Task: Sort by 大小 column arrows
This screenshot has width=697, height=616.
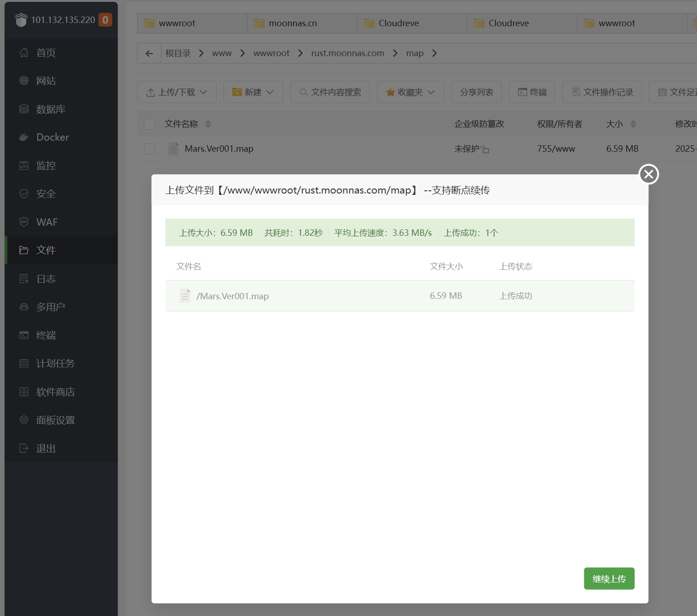Action: [x=633, y=124]
